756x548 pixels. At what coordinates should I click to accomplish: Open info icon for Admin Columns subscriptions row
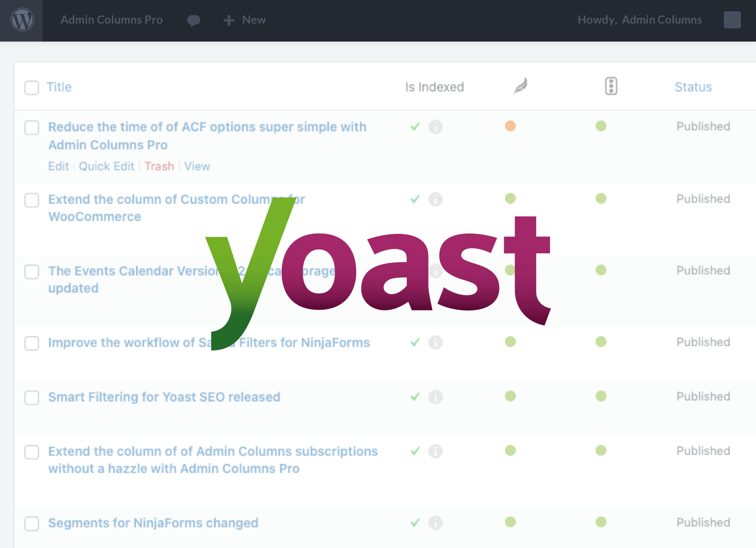(436, 451)
